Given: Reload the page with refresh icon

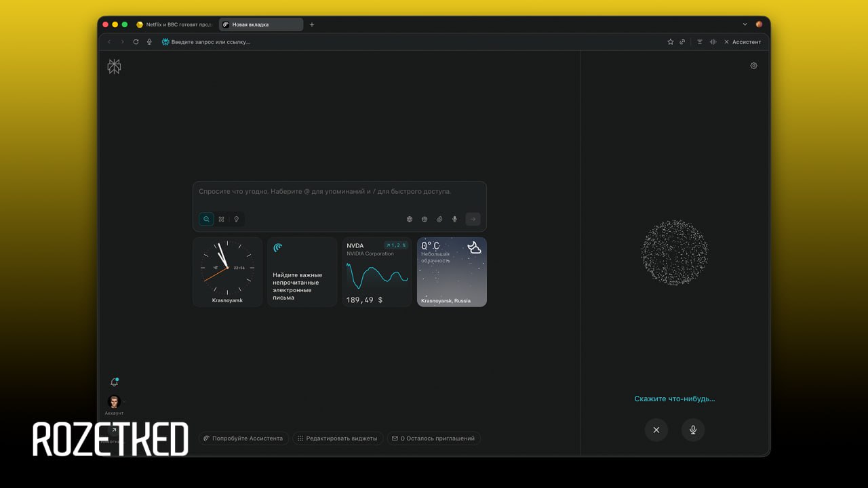Looking at the screenshot, I should (136, 42).
